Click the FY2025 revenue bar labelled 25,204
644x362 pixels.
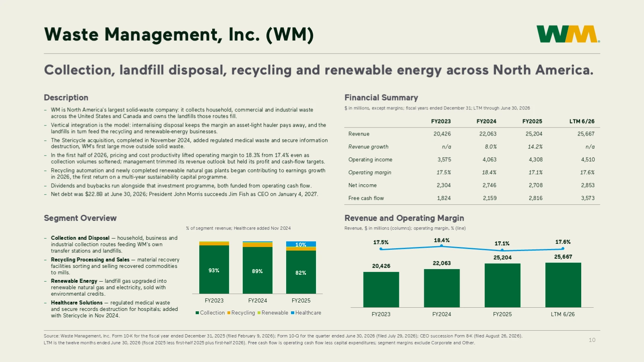503,286
